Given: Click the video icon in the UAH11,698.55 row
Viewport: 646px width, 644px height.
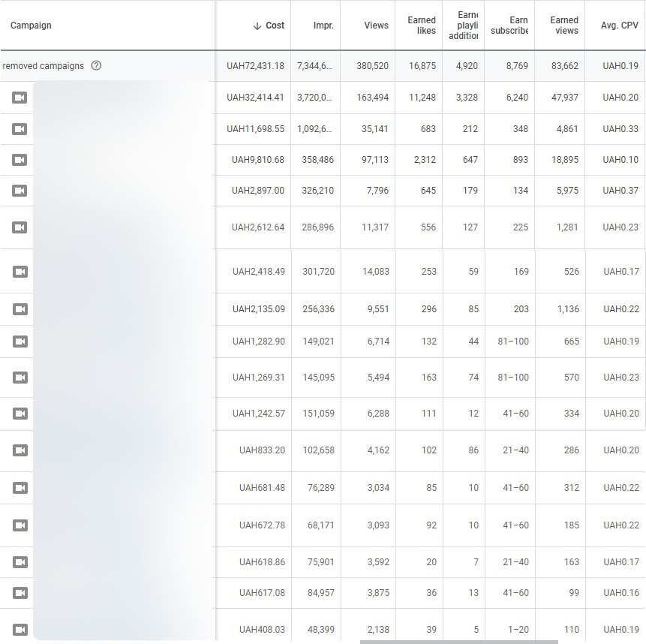Looking at the screenshot, I should (20, 129).
